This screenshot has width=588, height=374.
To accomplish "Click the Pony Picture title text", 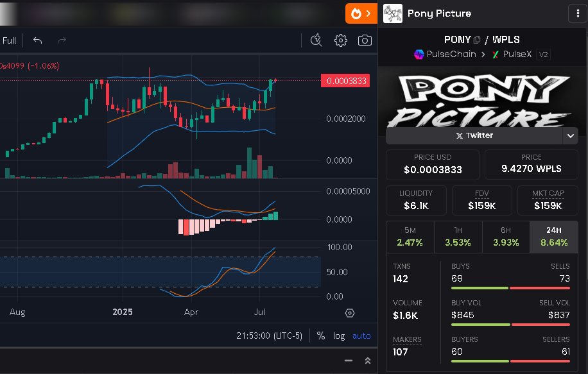I will coord(439,13).
